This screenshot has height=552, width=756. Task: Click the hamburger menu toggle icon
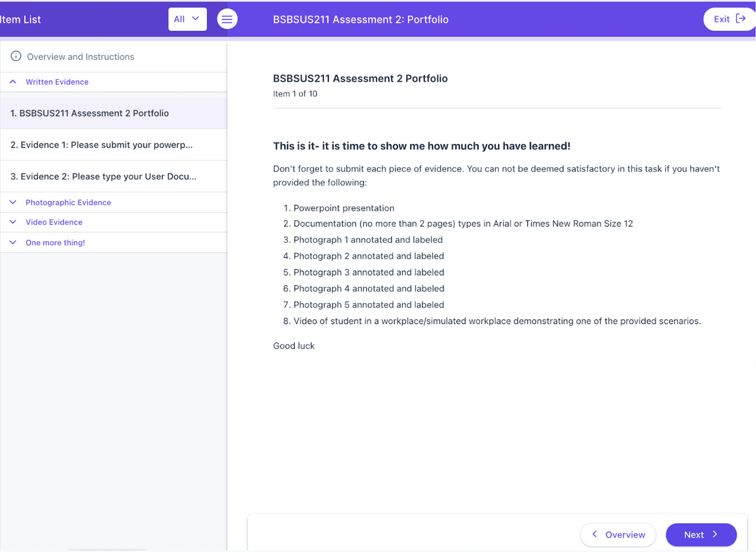pyautogui.click(x=227, y=19)
